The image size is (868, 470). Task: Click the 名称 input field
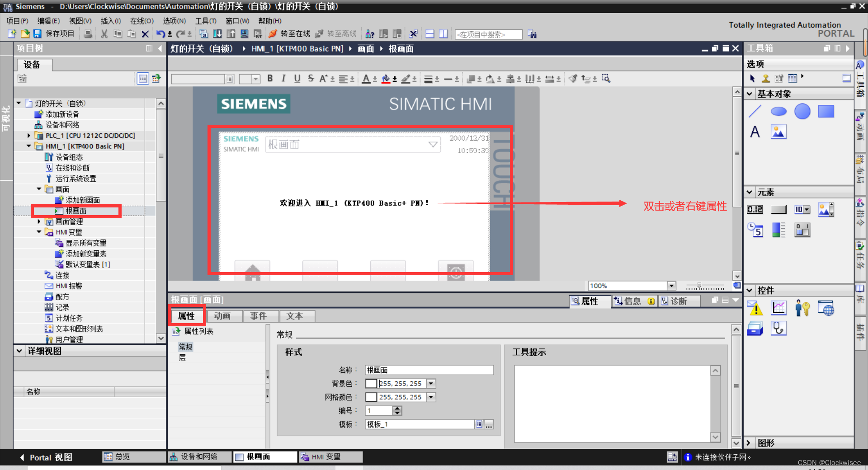pos(429,370)
